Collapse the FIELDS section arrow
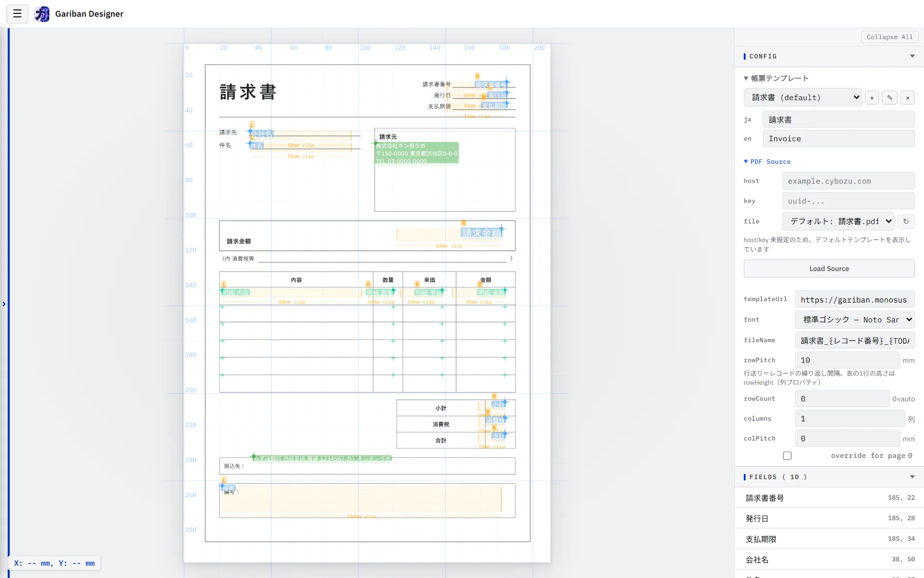 pyautogui.click(x=912, y=477)
